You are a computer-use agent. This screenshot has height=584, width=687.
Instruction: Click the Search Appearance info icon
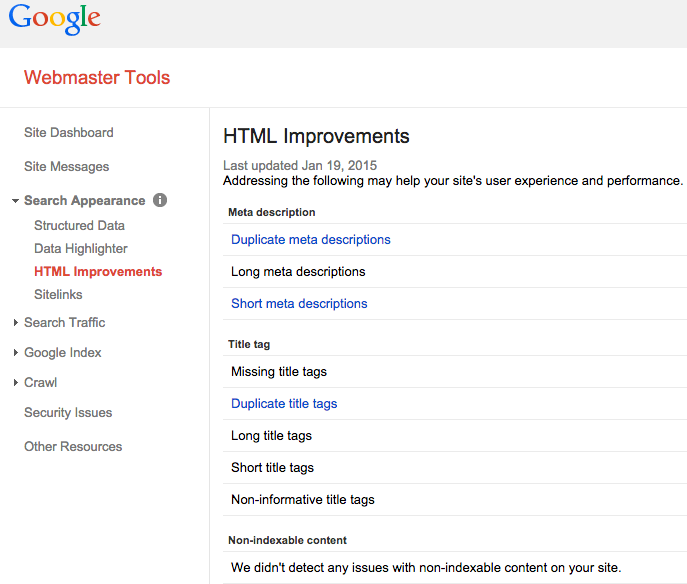point(160,200)
